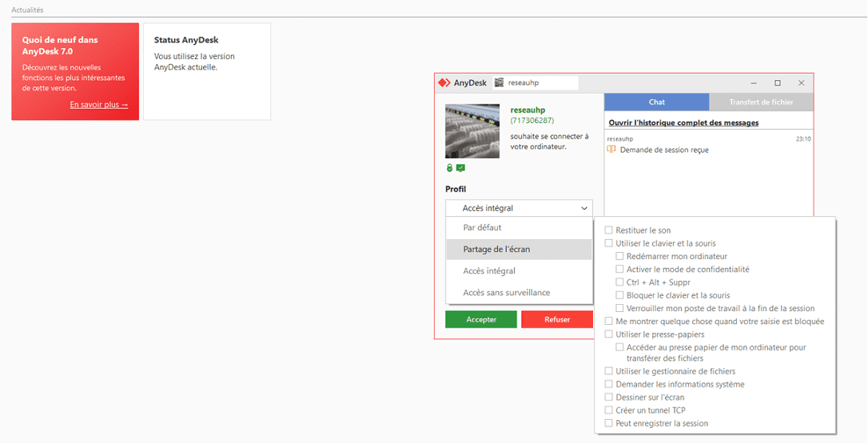This screenshot has width=868, height=448.
Task: Choose Partage de l'écran profile
Action: 519,249
